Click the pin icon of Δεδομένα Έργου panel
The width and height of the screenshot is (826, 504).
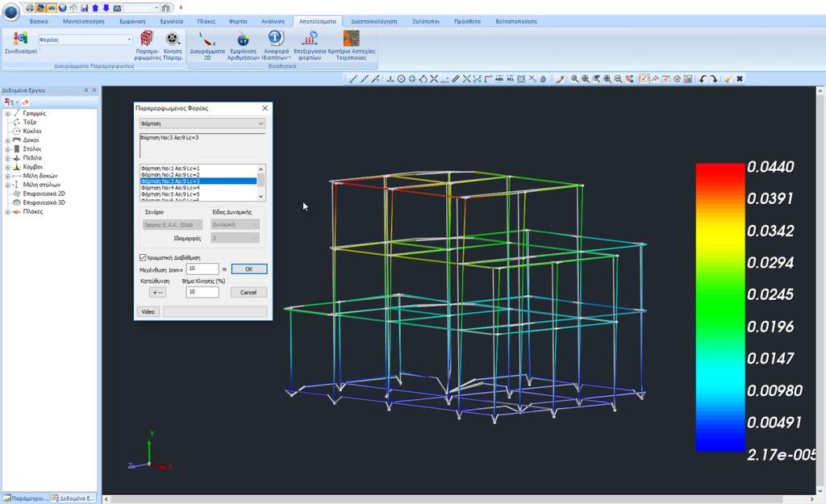pos(86,90)
